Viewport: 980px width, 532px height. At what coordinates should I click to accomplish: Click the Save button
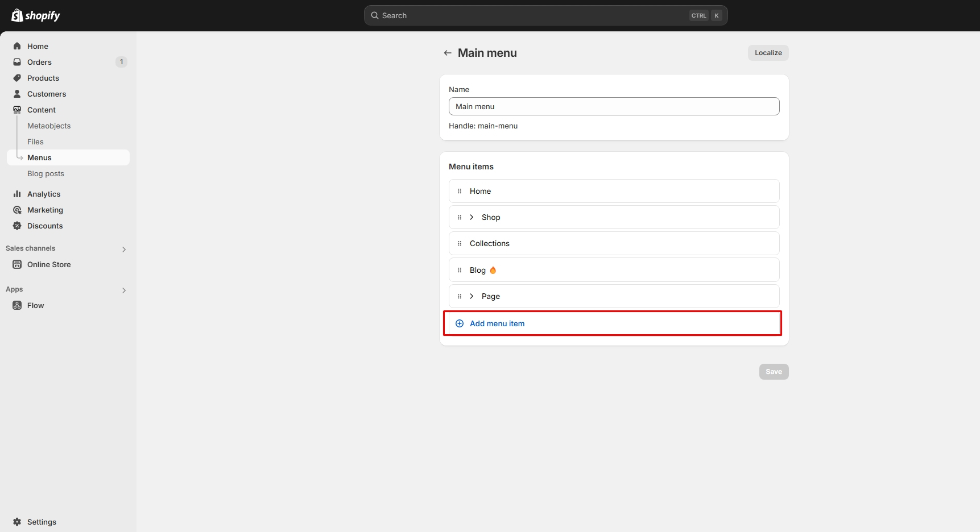click(774, 372)
